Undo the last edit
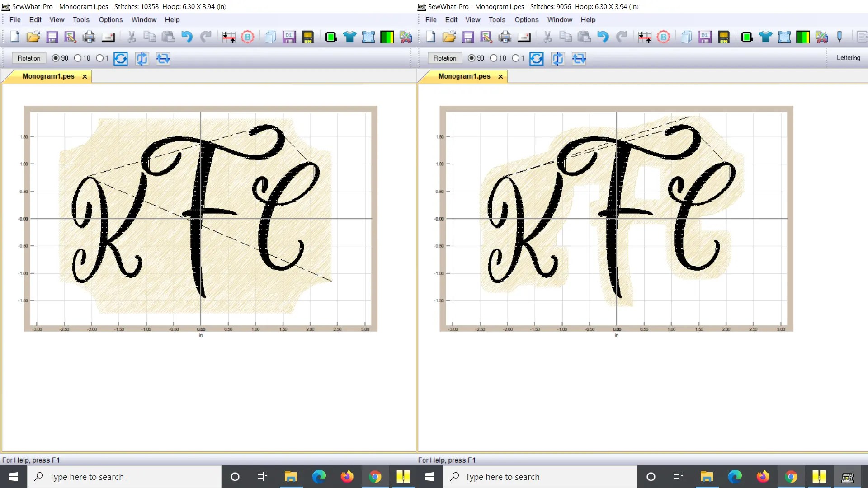The width and height of the screenshot is (868, 488). click(x=187, y=37)
